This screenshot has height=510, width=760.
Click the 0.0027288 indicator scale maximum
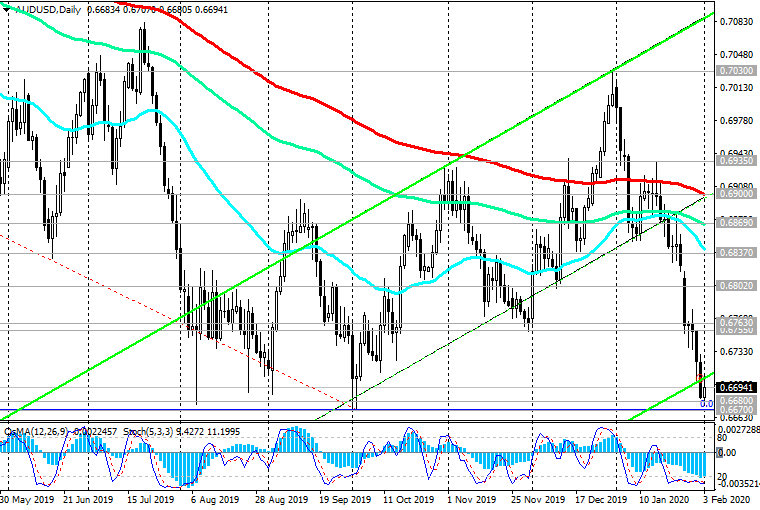pos(739,430)
